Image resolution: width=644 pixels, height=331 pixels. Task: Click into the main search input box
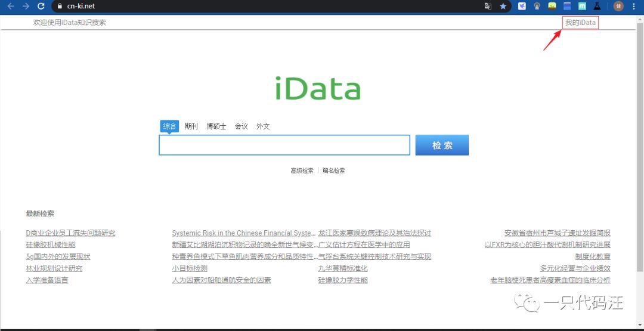(284, 145)
